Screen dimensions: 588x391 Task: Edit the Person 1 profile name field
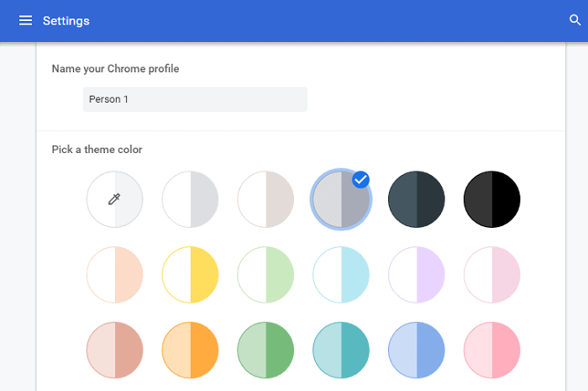[195, 99]
